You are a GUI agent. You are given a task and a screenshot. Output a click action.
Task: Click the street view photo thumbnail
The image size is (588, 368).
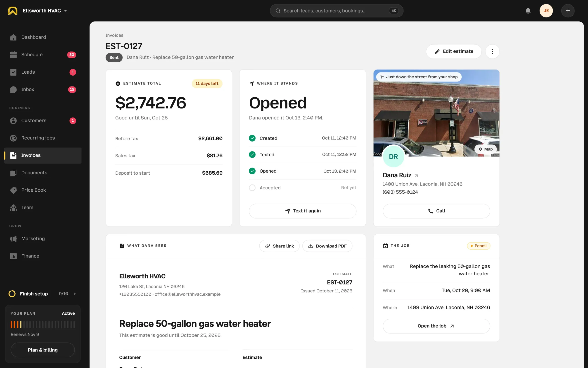pos(436,113)
